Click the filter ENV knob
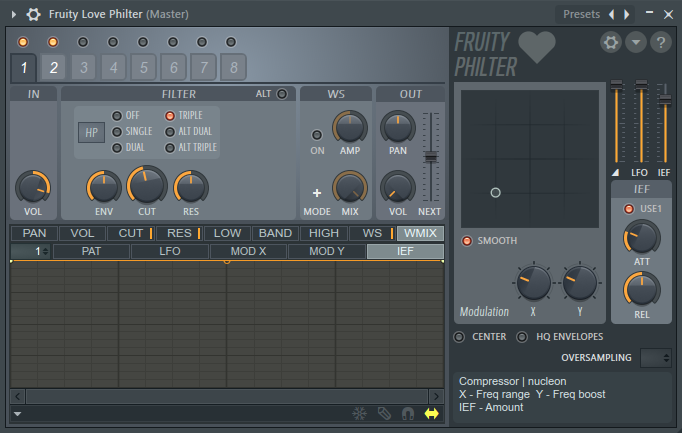682x433 pixels. [x=104, y=187]
